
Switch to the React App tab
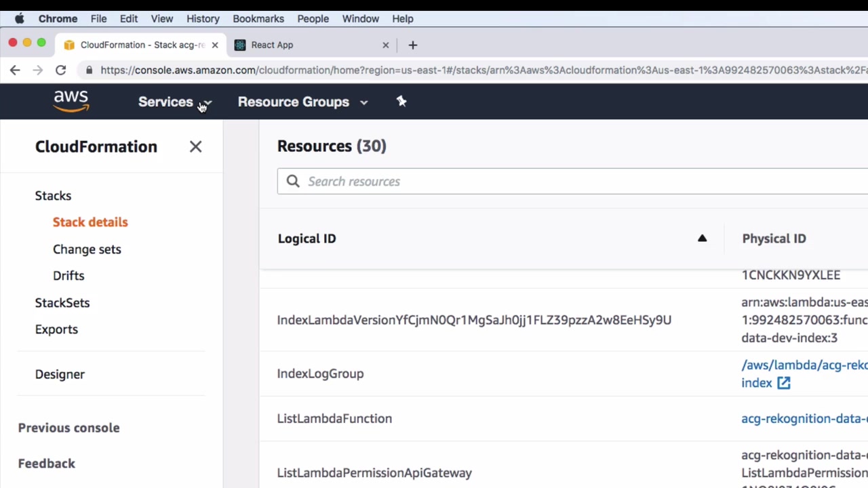(x=312, y=45)
